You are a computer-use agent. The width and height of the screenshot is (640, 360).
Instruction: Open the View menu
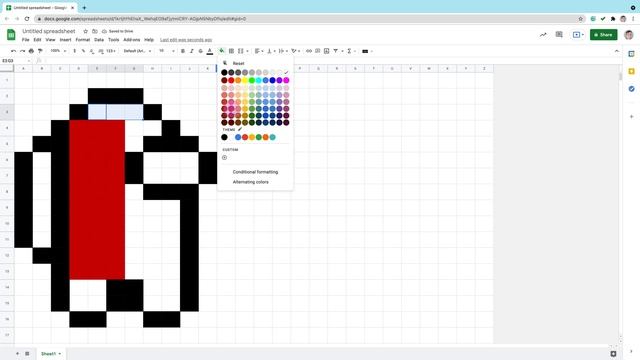coord(50,40)
